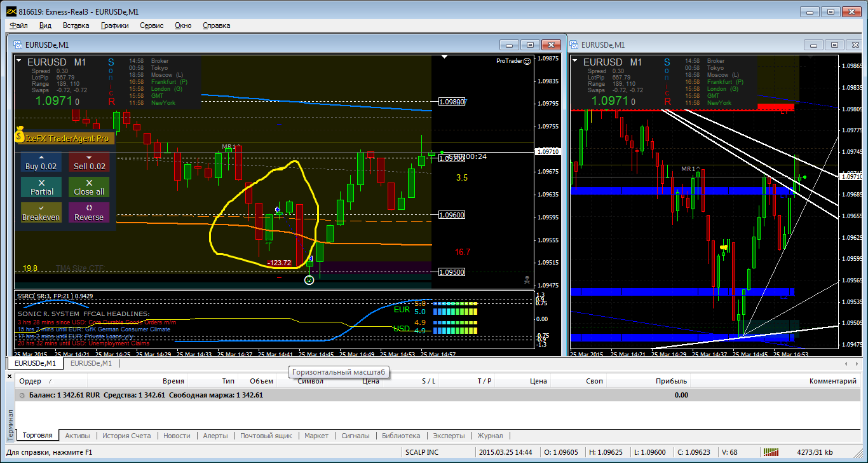Click the 1.09800 price line label
The width and height of the screenshot is (868, 463).
452,101
